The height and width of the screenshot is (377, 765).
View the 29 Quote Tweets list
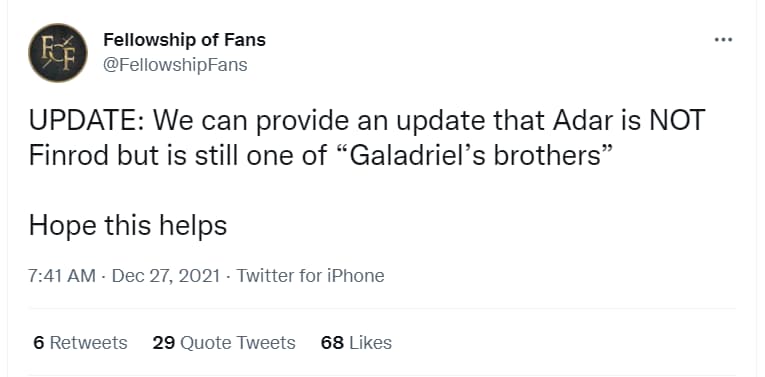click(224, 343)
